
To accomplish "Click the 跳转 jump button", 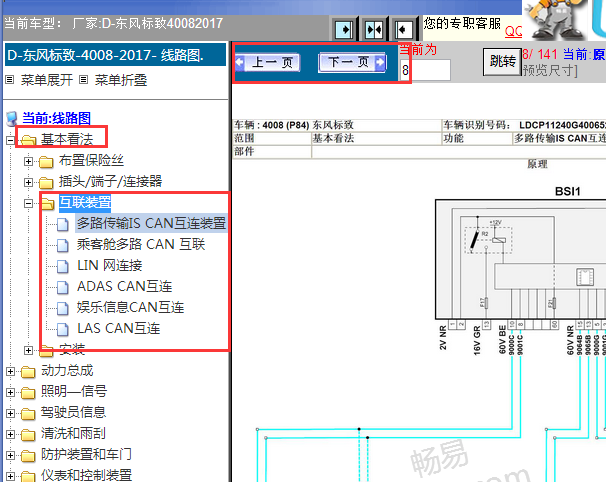I will pyautogui.click(x=502, y=61).
